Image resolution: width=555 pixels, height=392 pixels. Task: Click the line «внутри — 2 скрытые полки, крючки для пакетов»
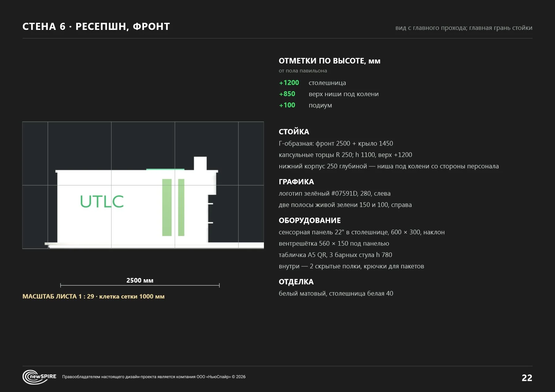(351, 266)
